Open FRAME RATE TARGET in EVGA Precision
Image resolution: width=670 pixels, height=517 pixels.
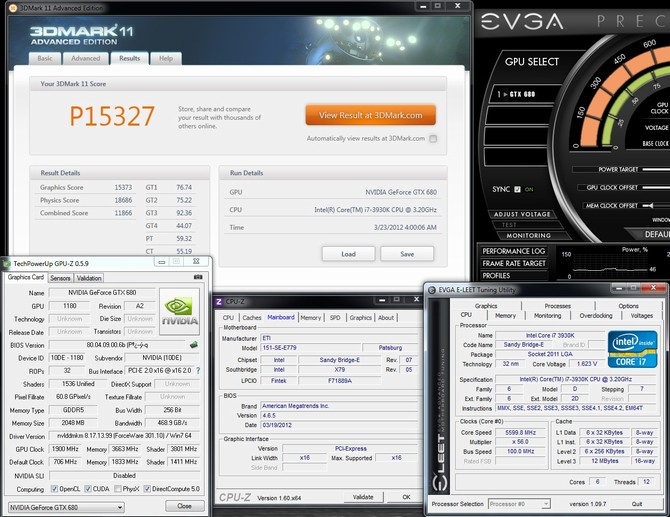pyautogui.click(x=514, y=264)
